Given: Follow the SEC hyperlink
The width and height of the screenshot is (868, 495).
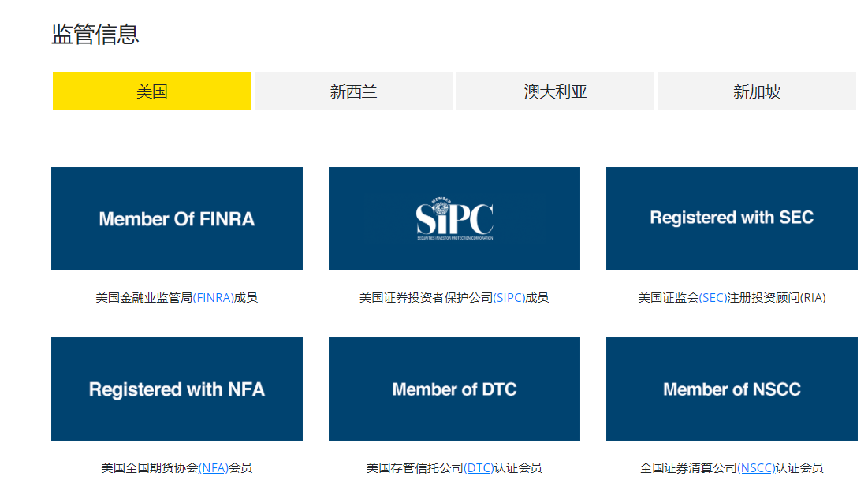Looking at the screenshot, I should point(713,298).
